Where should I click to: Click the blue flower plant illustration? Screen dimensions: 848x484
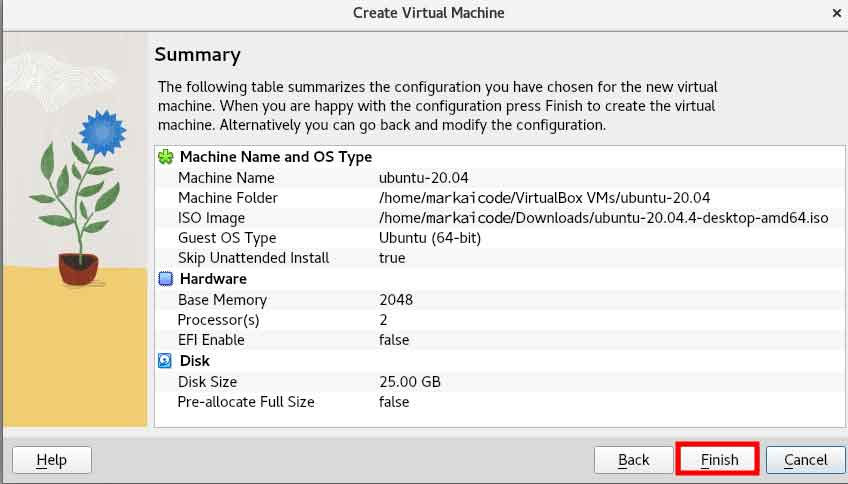[x=76, y=197]
